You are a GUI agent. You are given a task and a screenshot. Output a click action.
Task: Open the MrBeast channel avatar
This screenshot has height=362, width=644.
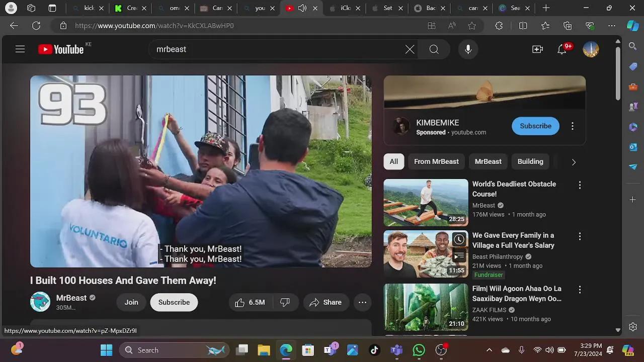click(40, 302)
